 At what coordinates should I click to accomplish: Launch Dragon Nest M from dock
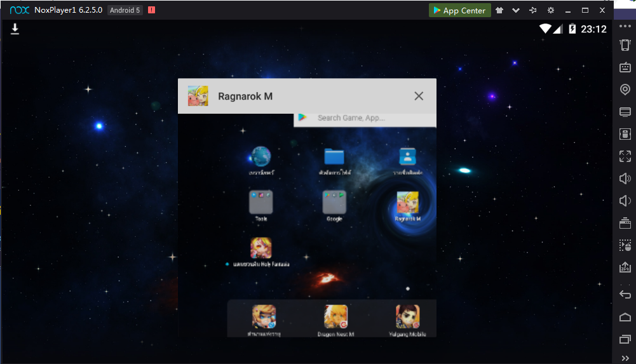[x=336, y=316]
